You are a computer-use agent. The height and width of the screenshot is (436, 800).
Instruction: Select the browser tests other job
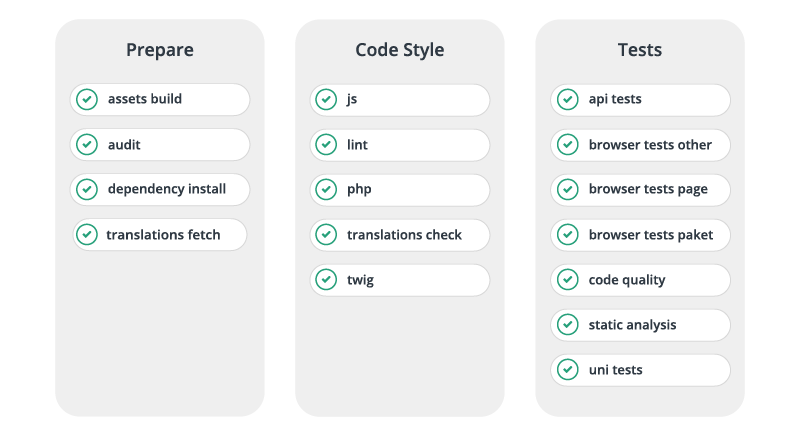tap(650, 144)
